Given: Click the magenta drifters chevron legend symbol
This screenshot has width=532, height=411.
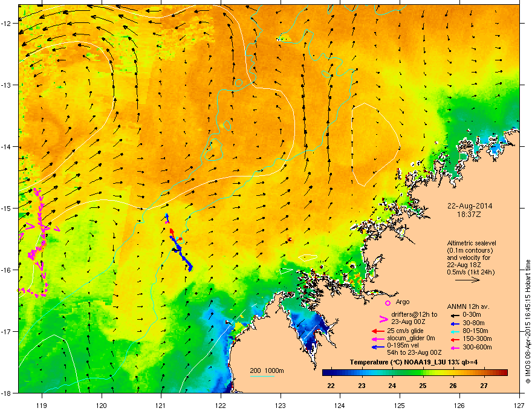Looking at the screenshot, I should [x=383, y=319].
